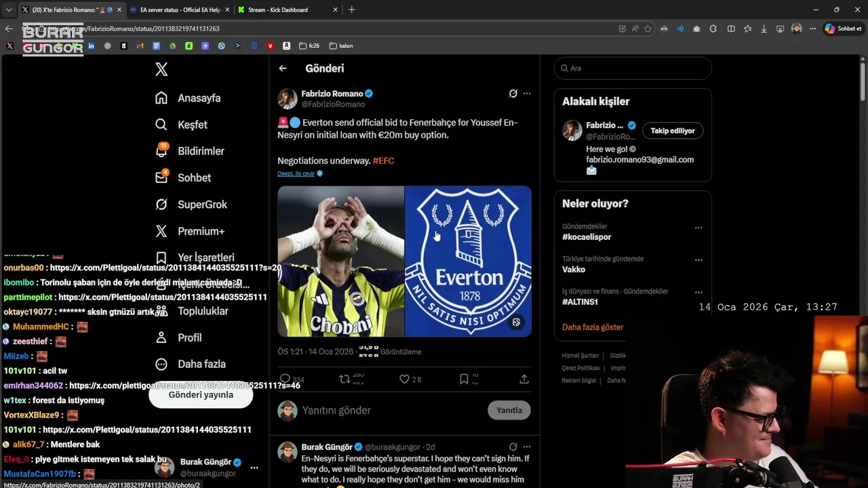Image resolution: width=868 pixels, height=488 pixels.
Task: Open the En-Nesyri player photo
Action: [x=340, y=262]
